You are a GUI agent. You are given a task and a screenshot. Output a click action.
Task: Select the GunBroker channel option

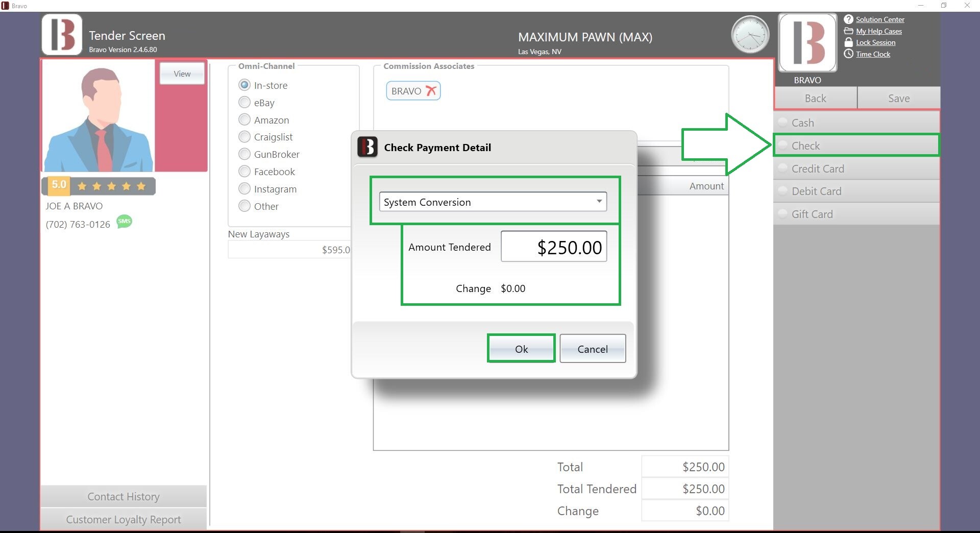[244, 154]
